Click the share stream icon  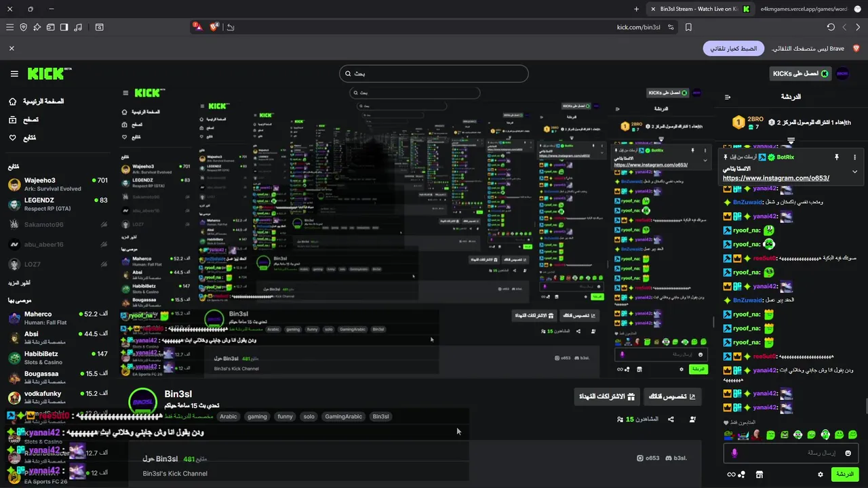click(671, 420)
